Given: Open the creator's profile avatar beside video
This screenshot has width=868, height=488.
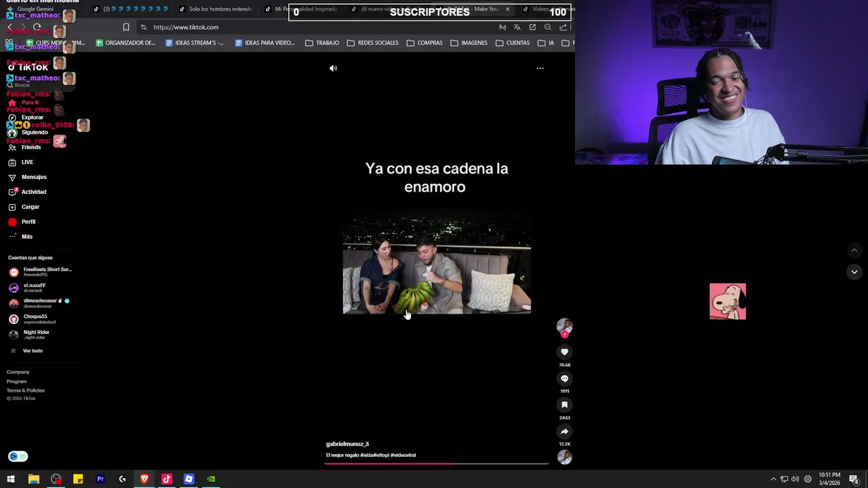Looking at the screenshot, I should pos(564,327).
